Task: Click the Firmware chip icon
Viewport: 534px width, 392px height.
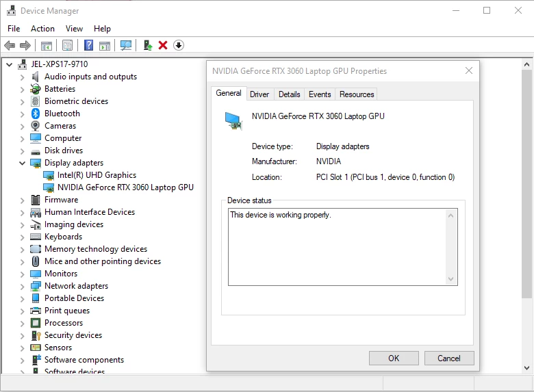Action: (x=36, y=200)
